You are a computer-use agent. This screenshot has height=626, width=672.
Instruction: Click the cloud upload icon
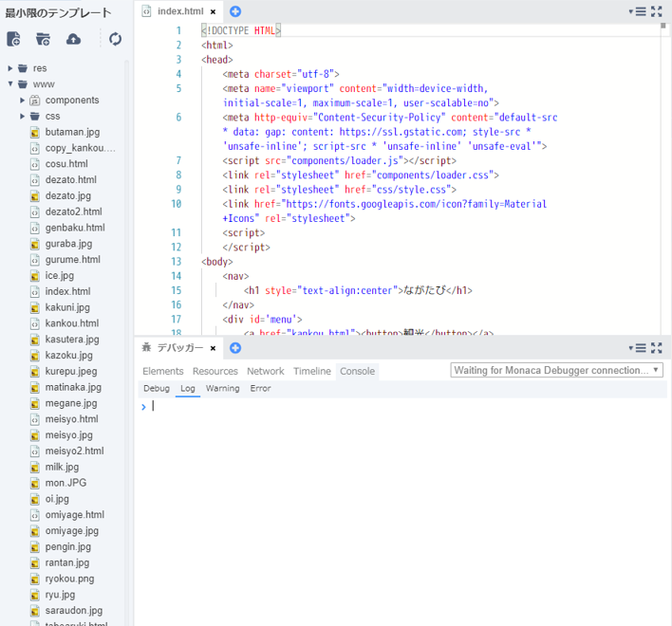[73, 40]
